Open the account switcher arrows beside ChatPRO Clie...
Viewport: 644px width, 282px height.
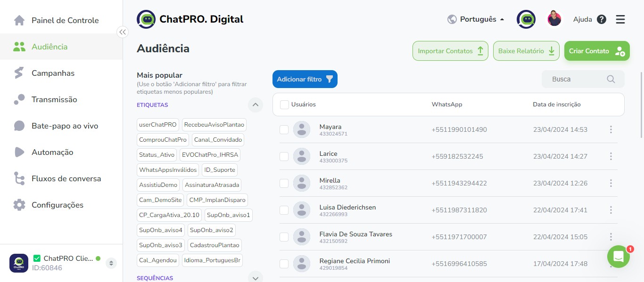tap(111, 263)
